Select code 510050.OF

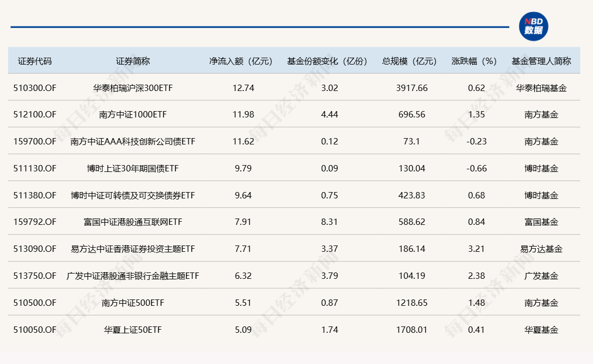pyautogui.click(x=35, y=330)
